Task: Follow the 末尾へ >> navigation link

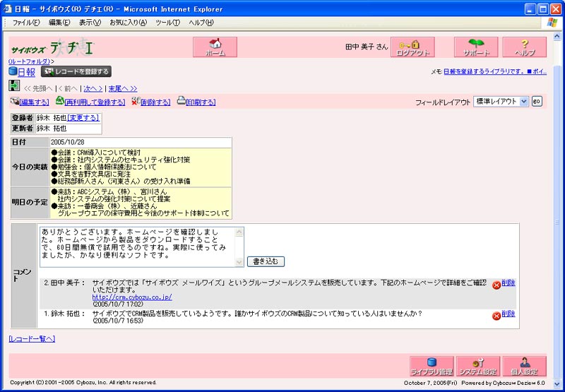Action: [122, 88]
